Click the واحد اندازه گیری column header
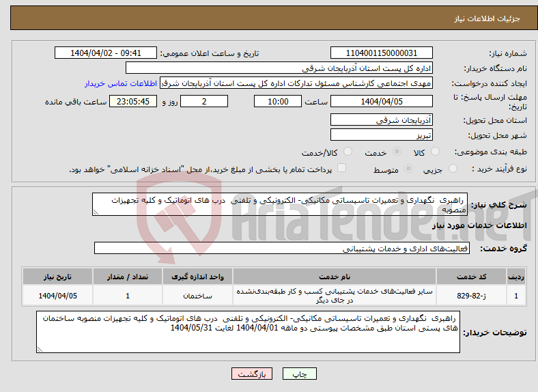 [197, 277]
